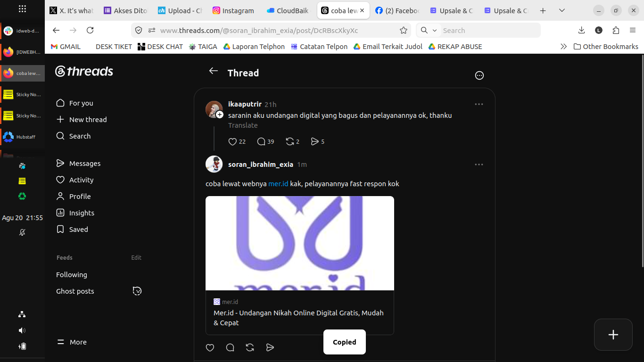Like the soran_ibrahim_exia reply with heart icon
The width and height of the screenshot is (644, 362).
point(210,347)
